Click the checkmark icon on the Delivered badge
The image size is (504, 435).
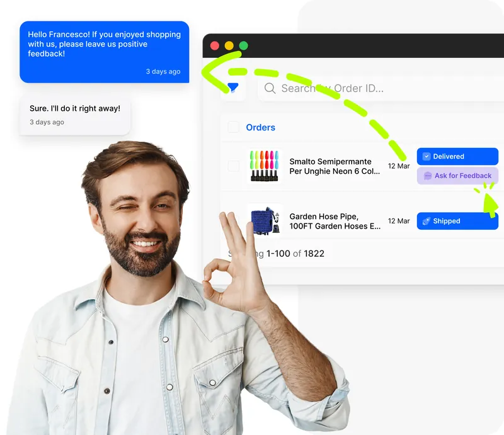[x=427, y=156]
